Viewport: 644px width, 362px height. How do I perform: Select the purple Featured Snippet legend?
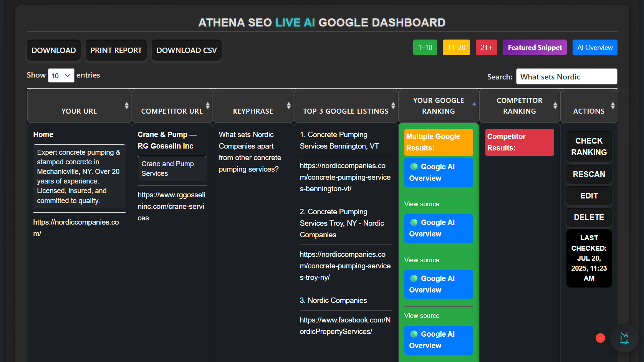[535, 48]
